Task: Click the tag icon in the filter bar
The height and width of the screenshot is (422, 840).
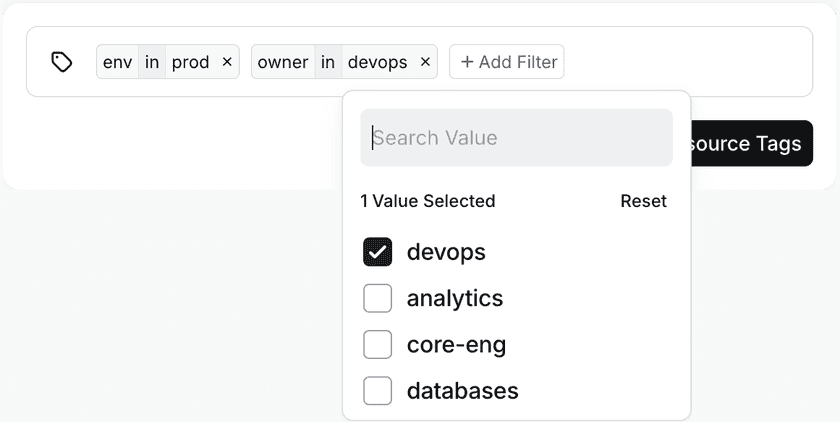Action: [x=62, y=62]
